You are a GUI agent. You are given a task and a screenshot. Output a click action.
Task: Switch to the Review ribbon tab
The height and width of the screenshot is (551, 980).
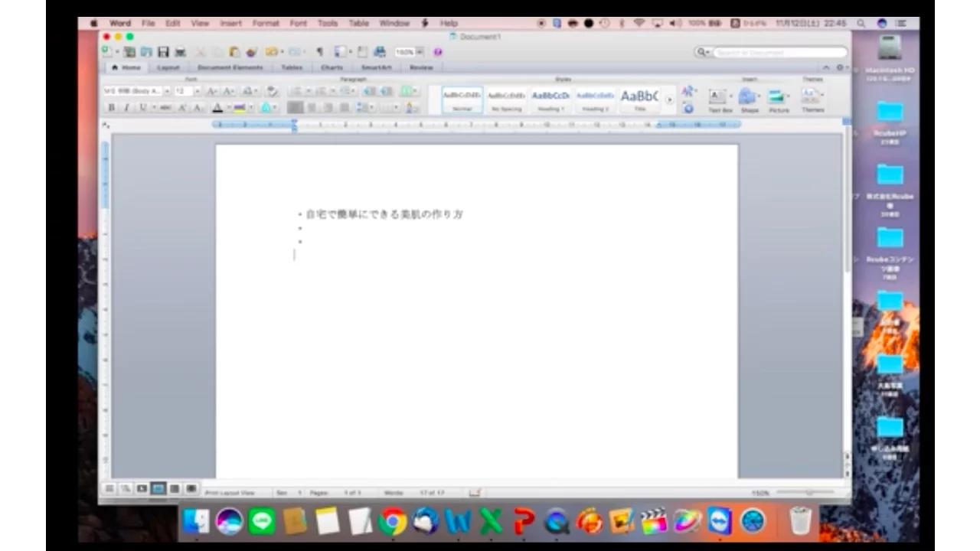(421, 67)
